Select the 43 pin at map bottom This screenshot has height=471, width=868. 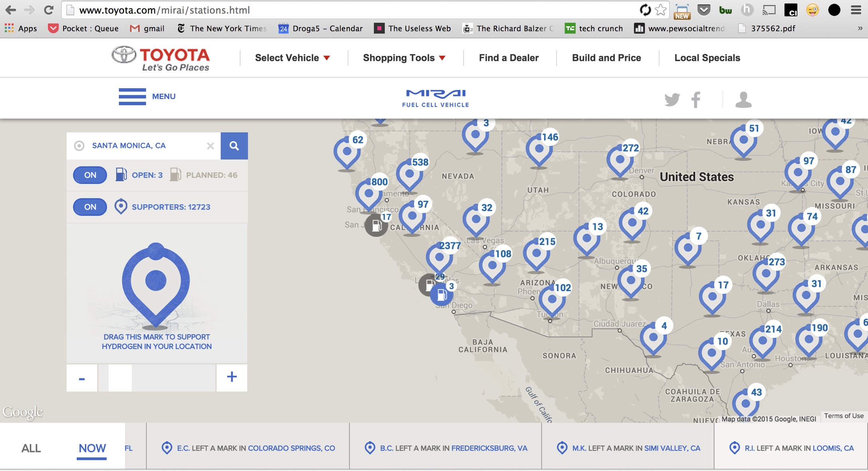(x=746, y=404)
